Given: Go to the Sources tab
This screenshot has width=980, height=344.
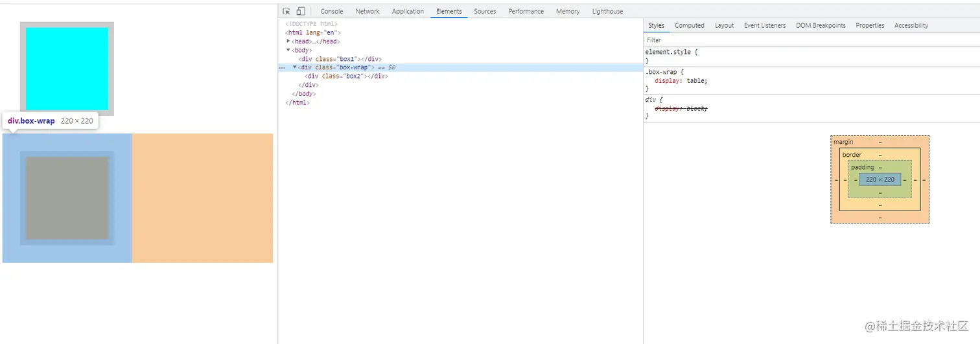Looking at the screenshot, I should tap(485, 11).
